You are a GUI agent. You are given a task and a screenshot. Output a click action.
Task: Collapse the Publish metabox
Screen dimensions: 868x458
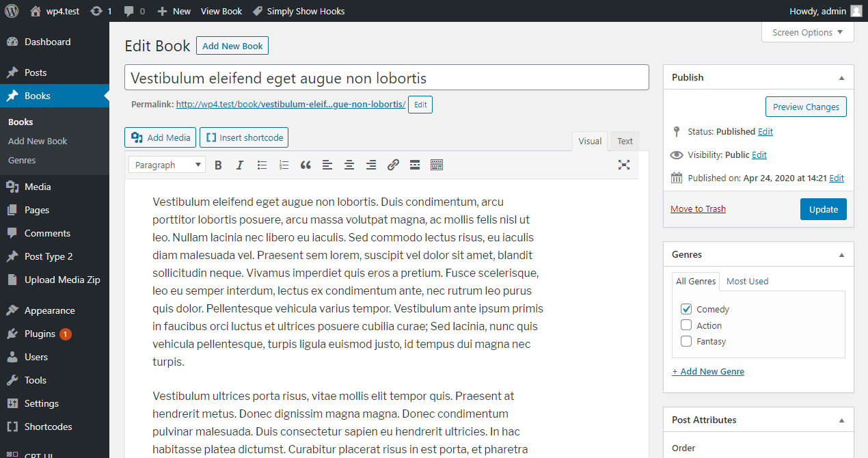pyautogui.click(x=841, y=77)
